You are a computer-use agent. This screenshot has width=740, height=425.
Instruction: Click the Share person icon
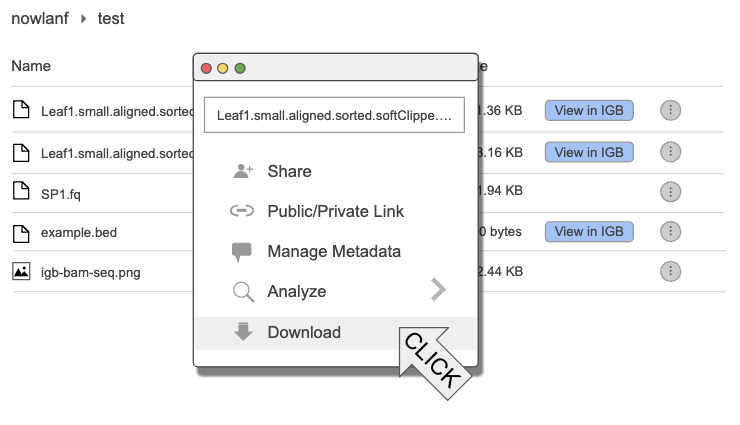[x=242, y=171]
